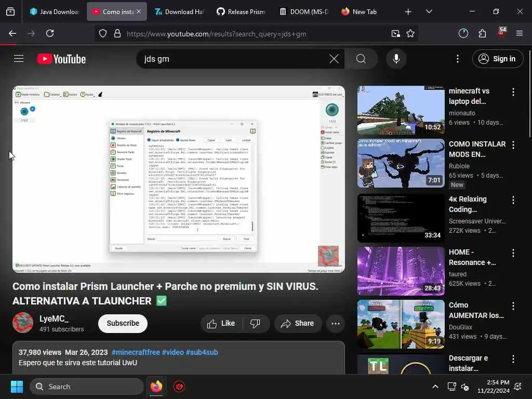Viewport: 532px width, 399px height.
Task: Share this video
Action: tap(297, 323)
